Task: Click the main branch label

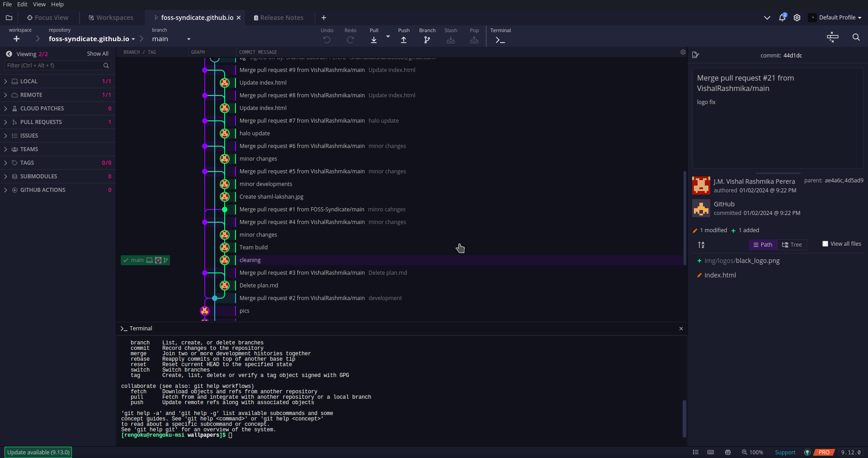Action: (145, 260)
